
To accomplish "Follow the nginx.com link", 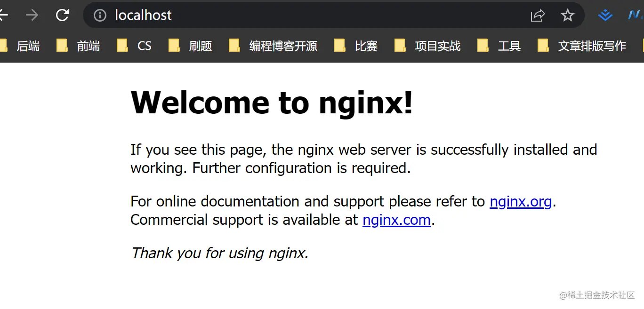I will [x=396, y=220].
